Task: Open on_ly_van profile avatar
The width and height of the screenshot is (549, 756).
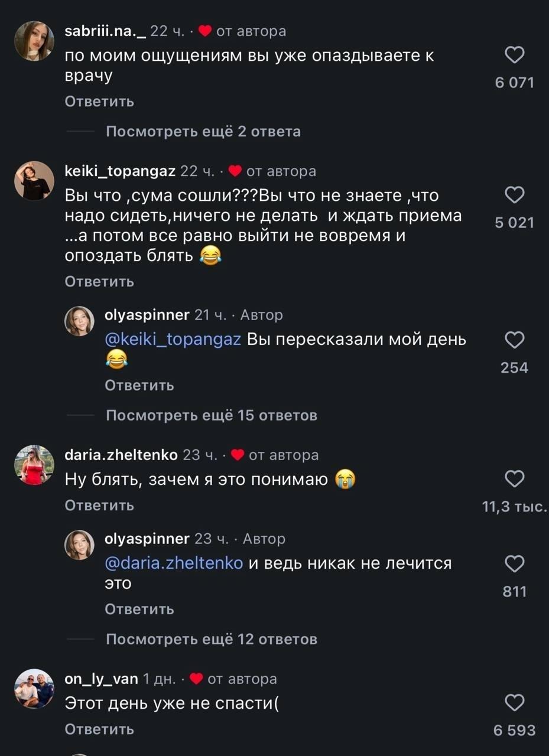Action: (34, 689)
